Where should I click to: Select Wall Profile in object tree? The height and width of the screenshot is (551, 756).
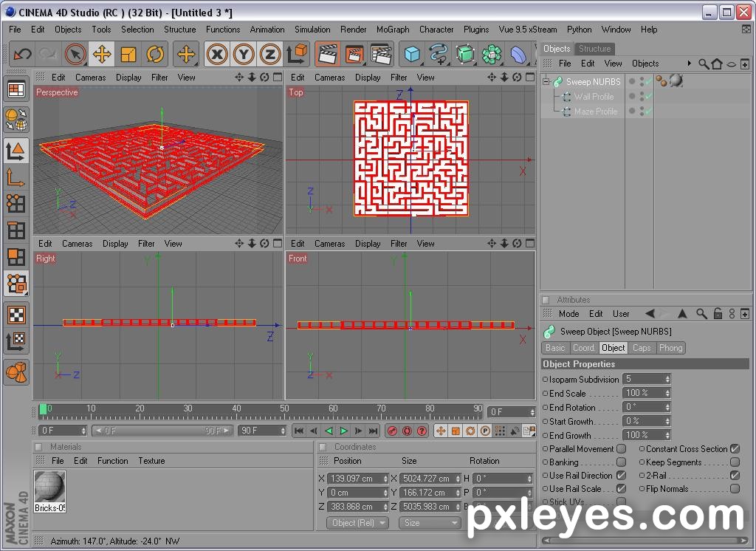click(594, 97)
